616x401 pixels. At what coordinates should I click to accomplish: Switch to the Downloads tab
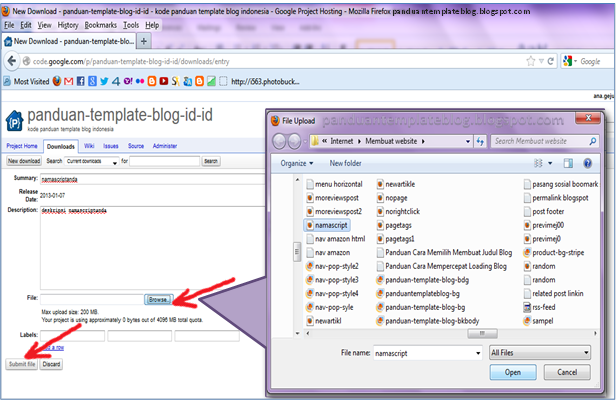60,146
